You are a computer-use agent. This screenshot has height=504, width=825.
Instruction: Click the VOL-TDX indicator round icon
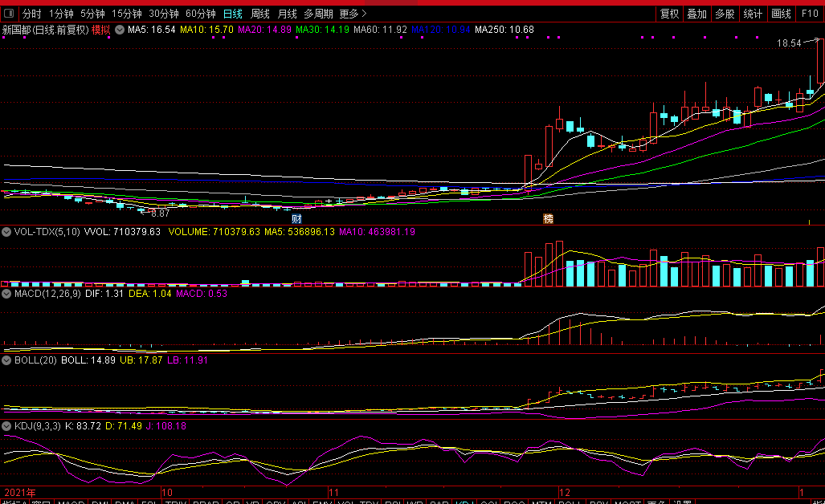click(x=6, y=232)
